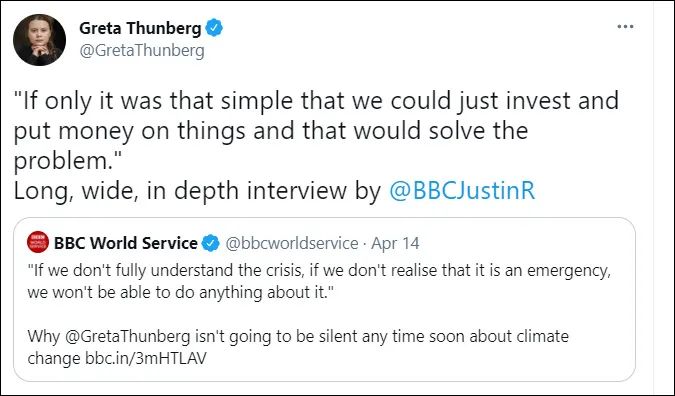Open the three-dot more options menu
675x396 pixels.
(x=625, y=27)
